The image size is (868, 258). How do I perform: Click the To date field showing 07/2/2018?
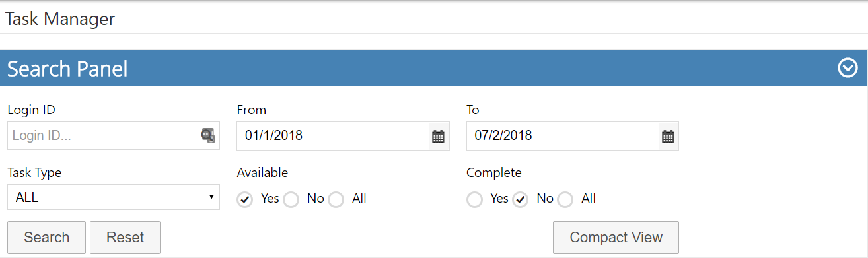click(x=563, y=136)
